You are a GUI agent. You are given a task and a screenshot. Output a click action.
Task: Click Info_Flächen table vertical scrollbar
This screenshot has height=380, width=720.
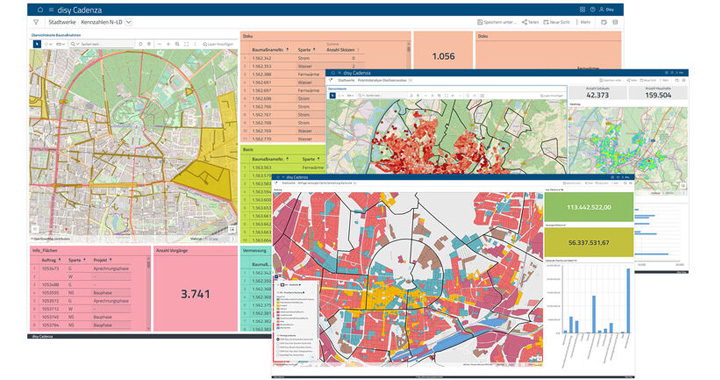click(x=148, y=293)
